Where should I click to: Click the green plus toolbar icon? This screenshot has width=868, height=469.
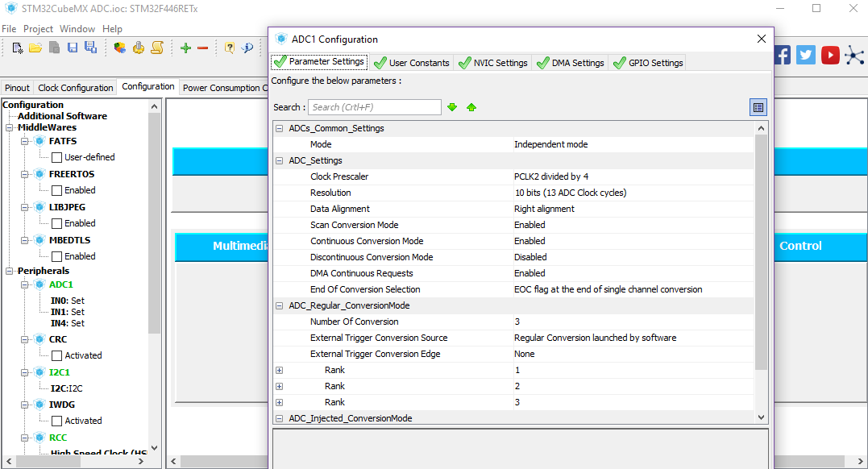point(185,48)
